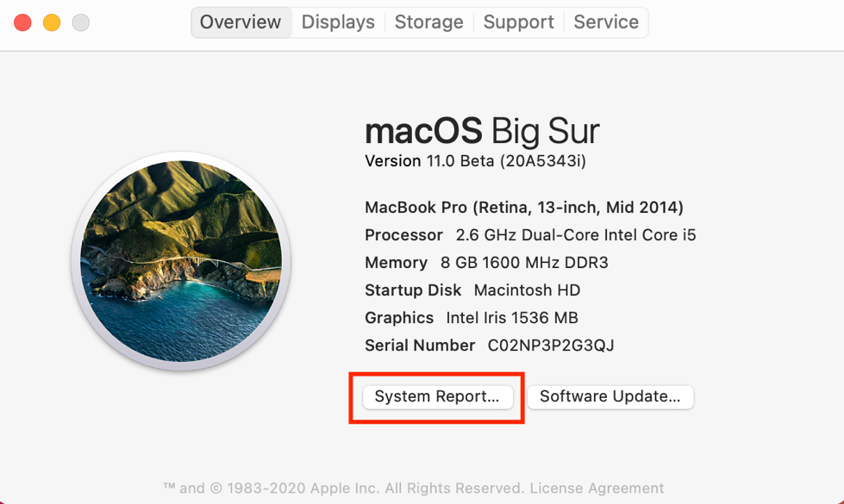Click the Graphics Intel Iris line
This screenshot has height=504, width=844.
(472, 318)
